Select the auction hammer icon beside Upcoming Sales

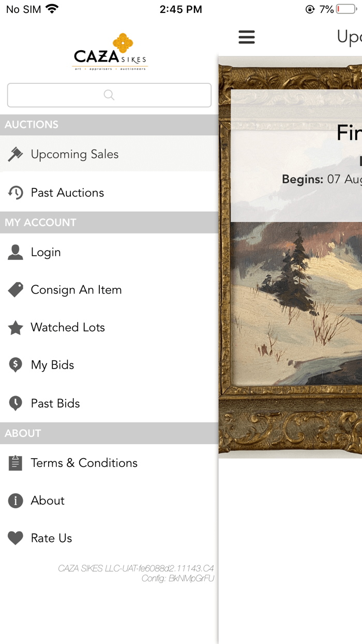(16, 153)
